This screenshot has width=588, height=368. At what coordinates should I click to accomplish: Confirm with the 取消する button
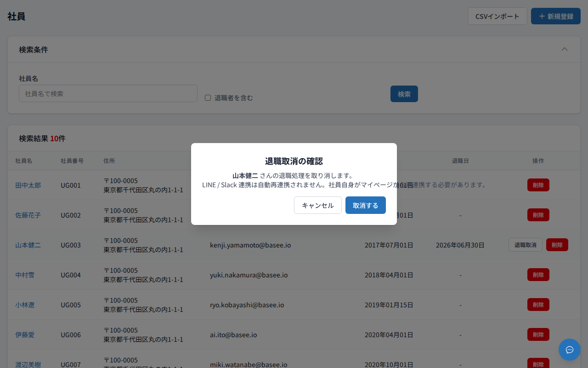366,205
